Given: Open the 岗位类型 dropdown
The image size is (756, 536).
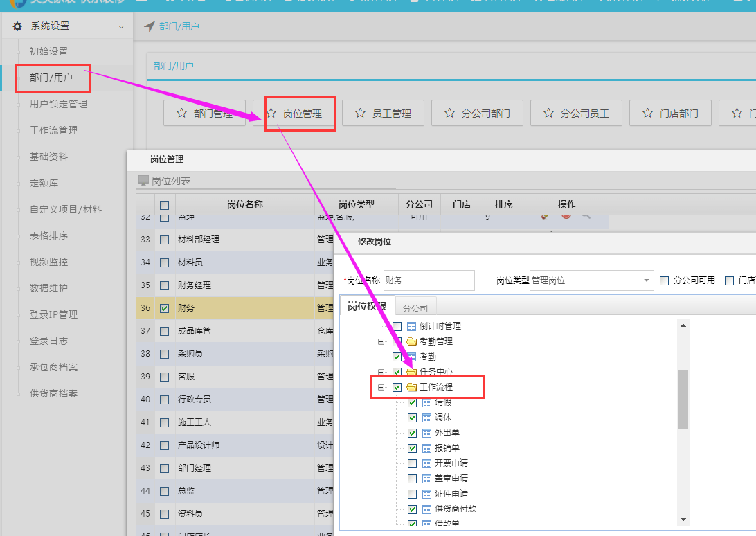Looking at the screenshot, I should [646, 280].
